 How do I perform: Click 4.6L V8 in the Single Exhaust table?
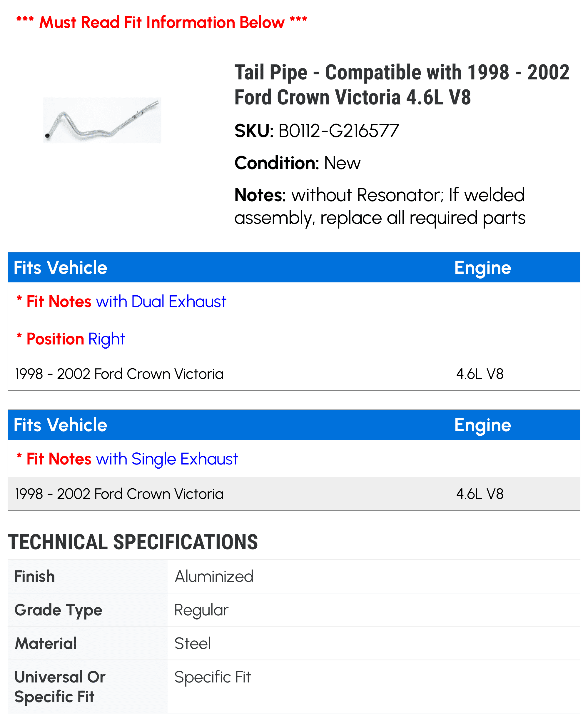480,494
